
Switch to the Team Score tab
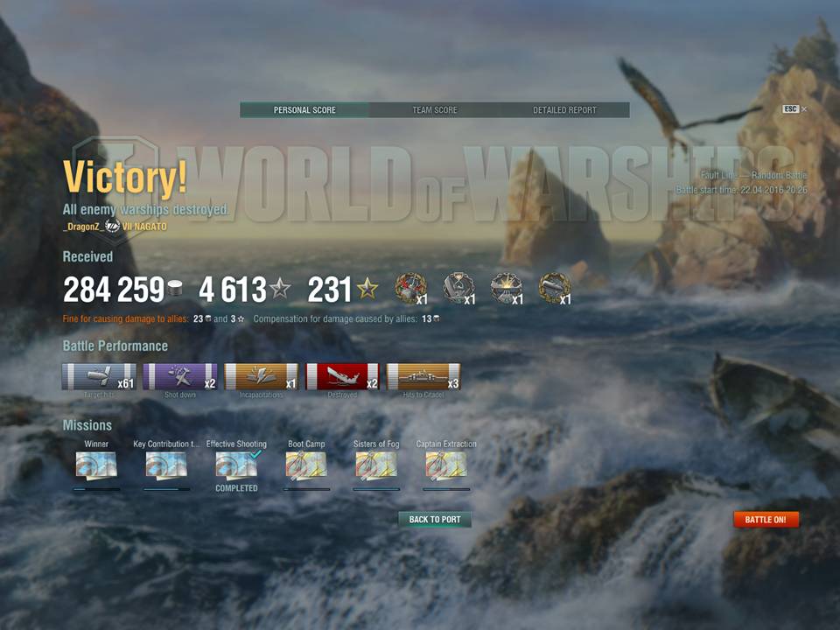(435, 110)
